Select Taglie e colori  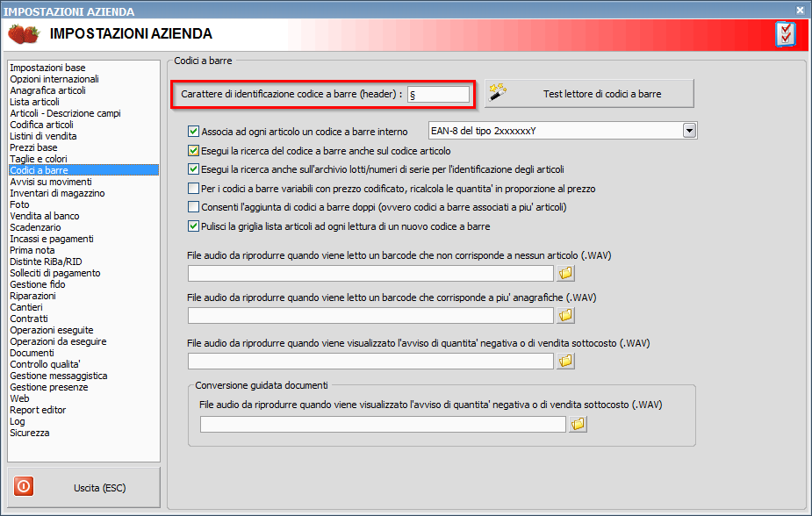[39, 159]
